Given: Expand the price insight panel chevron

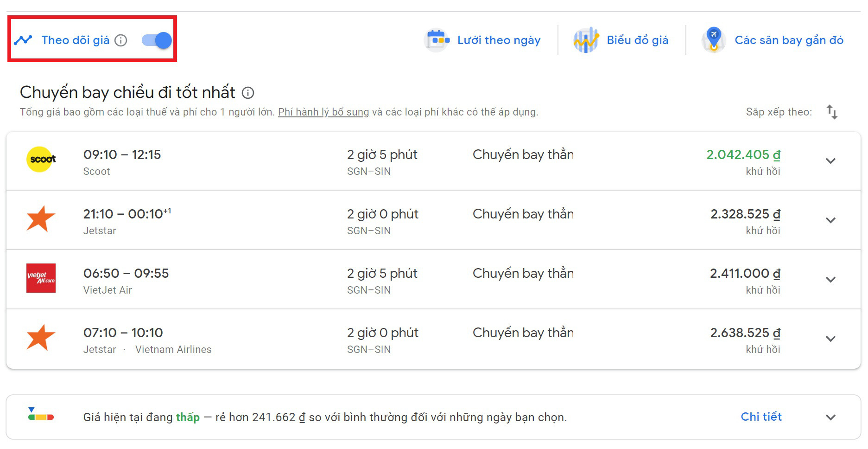Looking at the screenshot, I should pyautogui.click(x=830, y=417).
